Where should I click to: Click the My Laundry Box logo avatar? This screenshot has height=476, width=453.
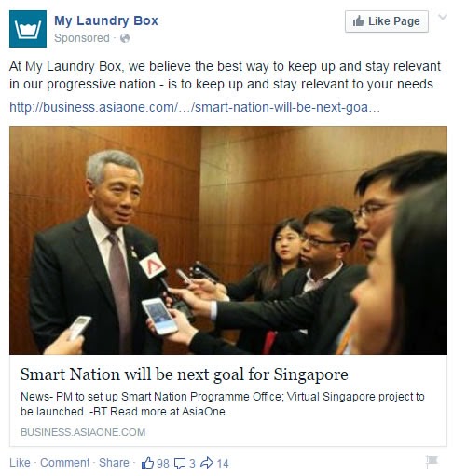click(x=28, y=29)
